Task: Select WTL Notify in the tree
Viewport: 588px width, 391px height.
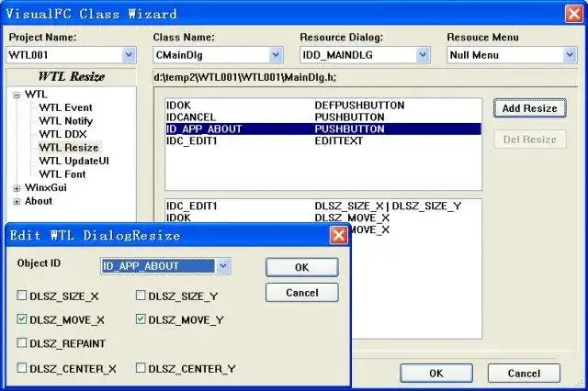Action: tap(65, 121)
